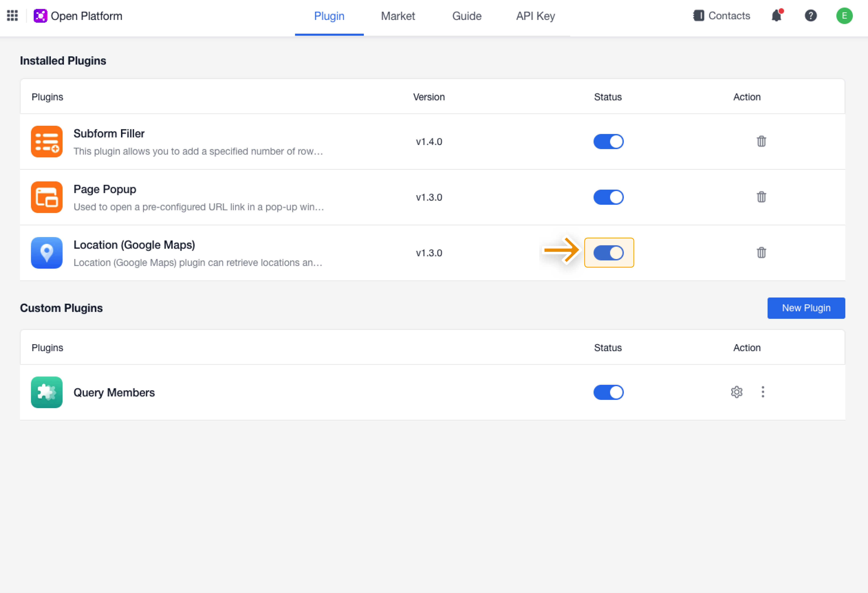Open the notifications bell
The image size is (868, 593).
click(x=776, y=16)
